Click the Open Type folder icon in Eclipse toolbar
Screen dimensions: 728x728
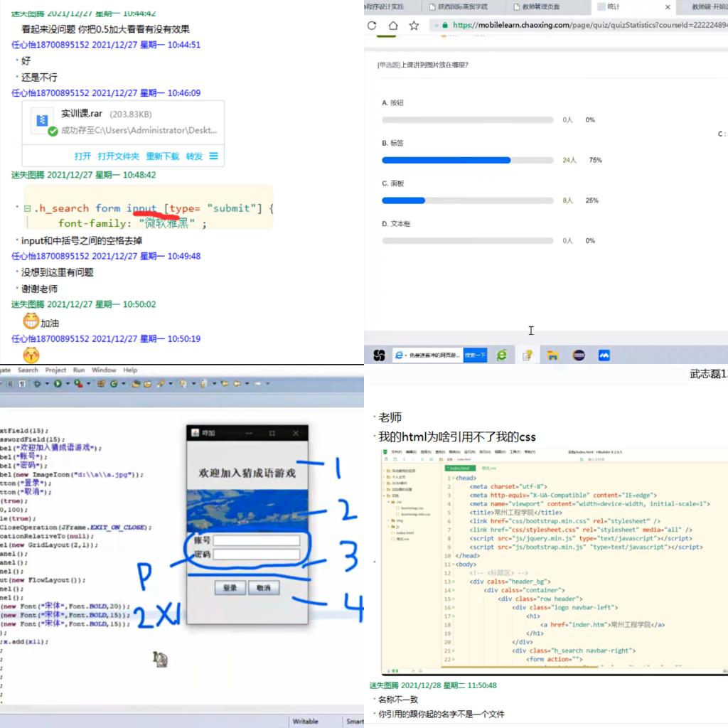pos(136,383)
